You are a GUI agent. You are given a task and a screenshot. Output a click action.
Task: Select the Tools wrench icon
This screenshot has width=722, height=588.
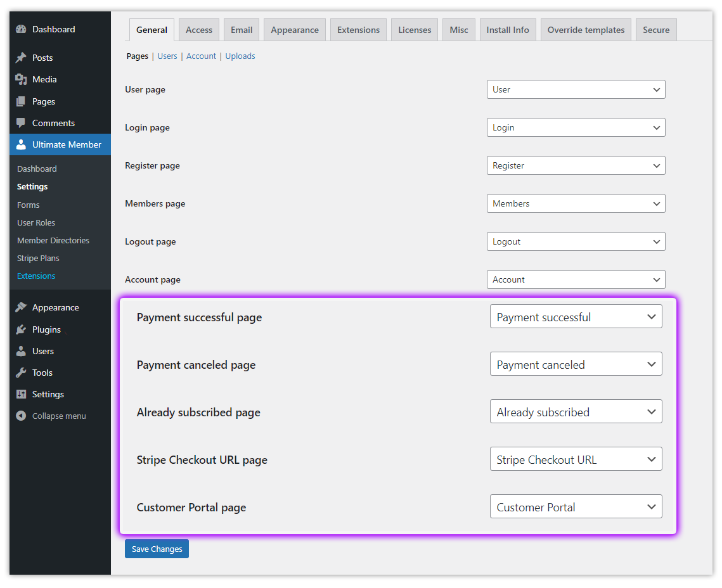pyautogui.click(x=20, y=373)
